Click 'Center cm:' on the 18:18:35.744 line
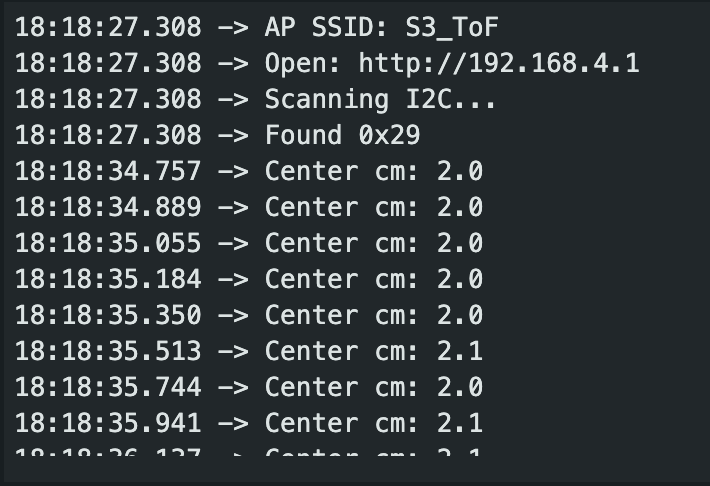This screenshot has height=486, width=710. coord(342,387)
